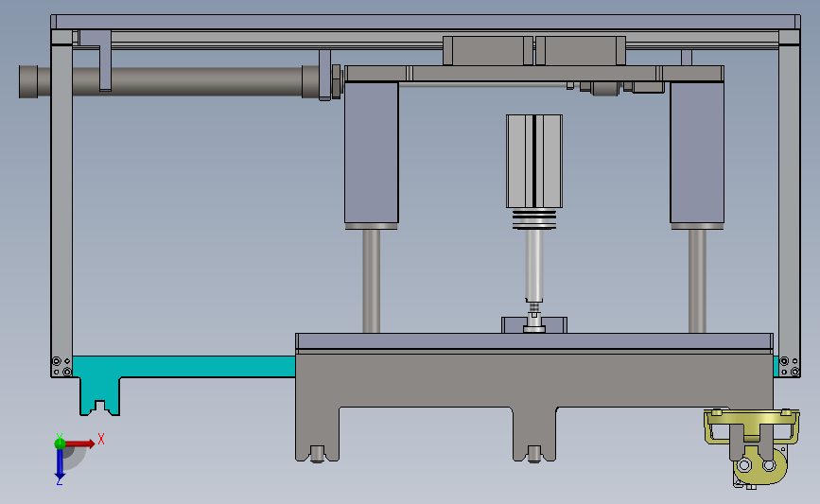Select the right blue-gray guide bushing housing
820x504 pixels.
[697, 152]
